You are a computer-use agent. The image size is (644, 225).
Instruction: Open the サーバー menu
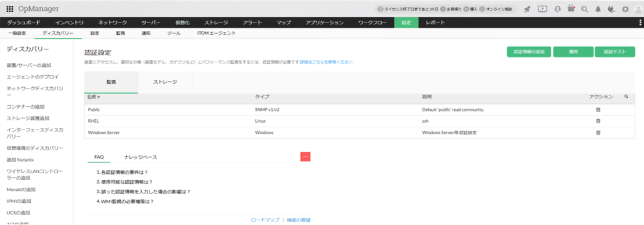tap(151, 23)
